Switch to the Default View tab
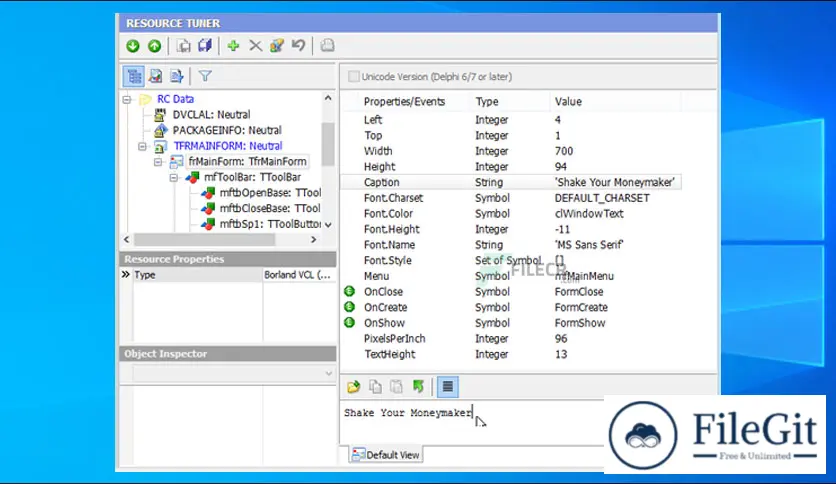The height and width of the screenshot is (484, 836). [386, 455]
